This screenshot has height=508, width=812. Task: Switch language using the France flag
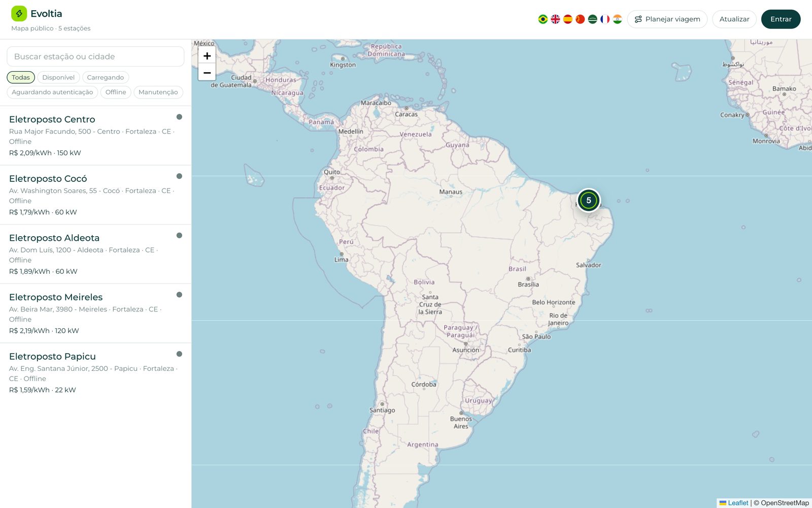605,19
